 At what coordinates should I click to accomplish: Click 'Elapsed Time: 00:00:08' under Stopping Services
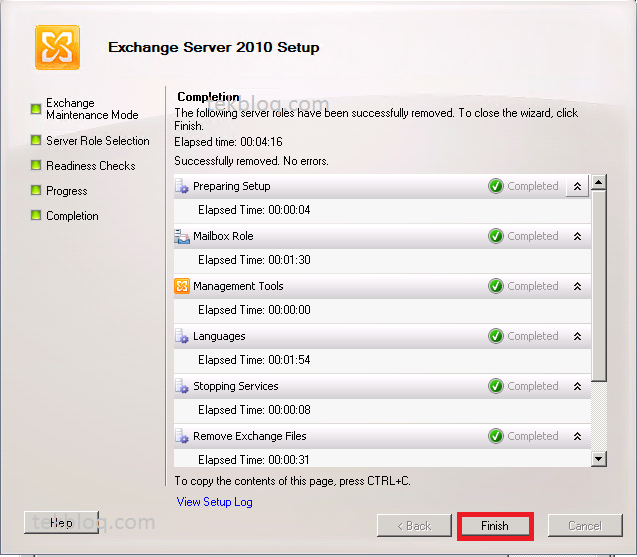[x=254, y=410]
